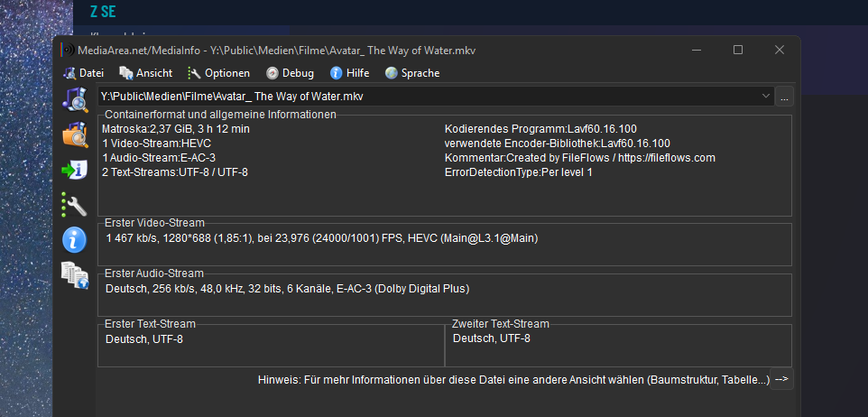
Task: Click the Erster Video-Stream details line
Action: [321, 238]
